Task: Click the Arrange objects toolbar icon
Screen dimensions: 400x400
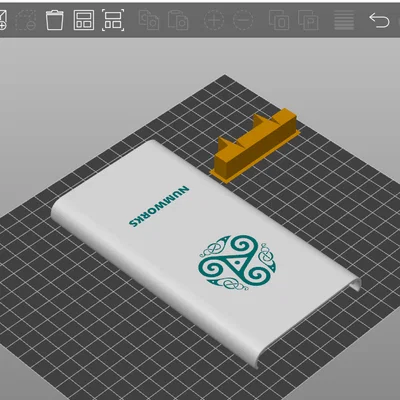Action: point(84,20)
